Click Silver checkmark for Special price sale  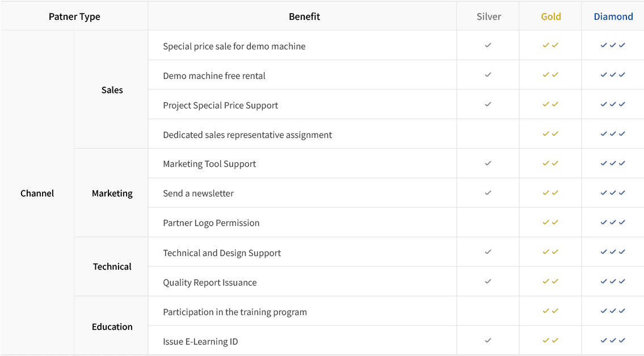(x=488, y=45)
